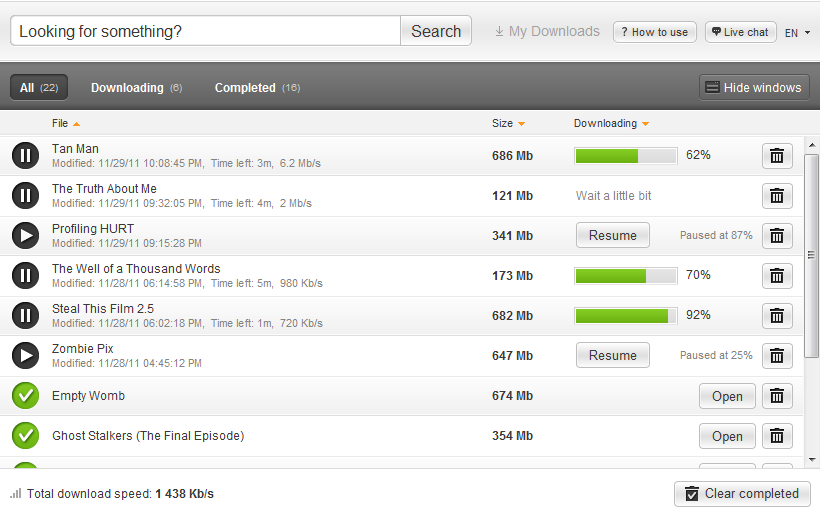Viewport: 820px width, 518px height.
Task: Click the Hide windows button
Action: point(754,87)
